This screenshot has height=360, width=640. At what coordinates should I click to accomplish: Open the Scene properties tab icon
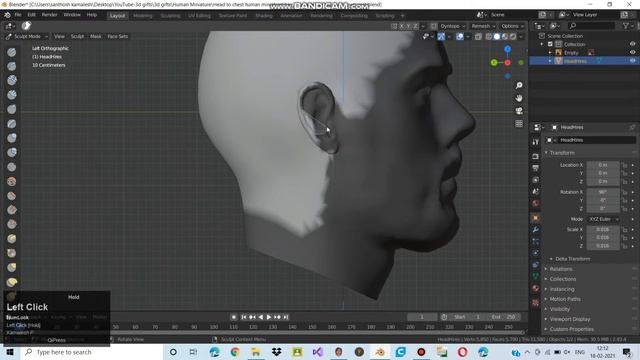tap(536, 191)
